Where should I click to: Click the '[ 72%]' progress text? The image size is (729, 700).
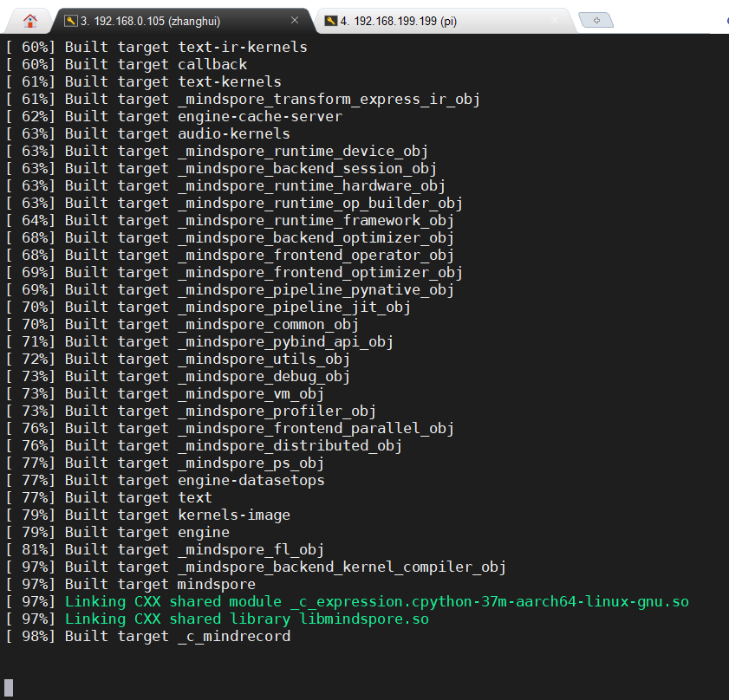(30, 360)
